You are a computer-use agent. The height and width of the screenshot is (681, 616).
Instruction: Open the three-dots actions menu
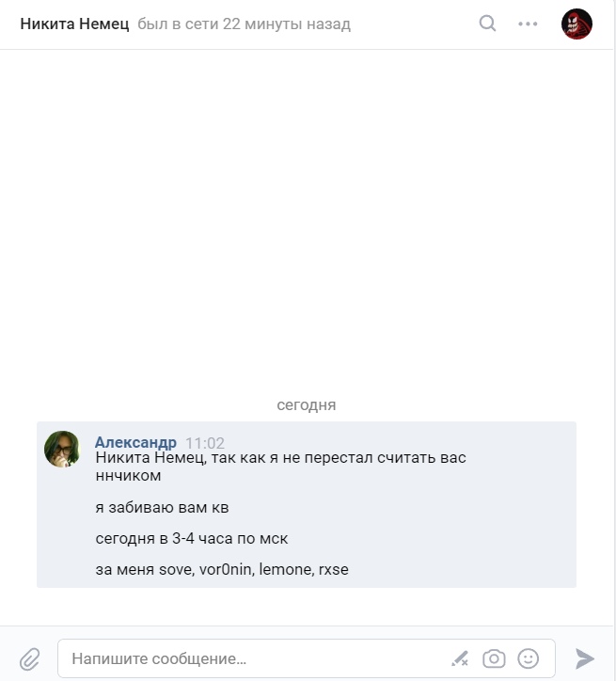[528, 24]
